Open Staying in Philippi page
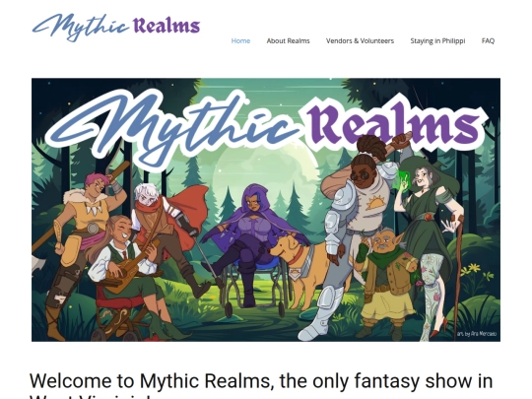 437,40
